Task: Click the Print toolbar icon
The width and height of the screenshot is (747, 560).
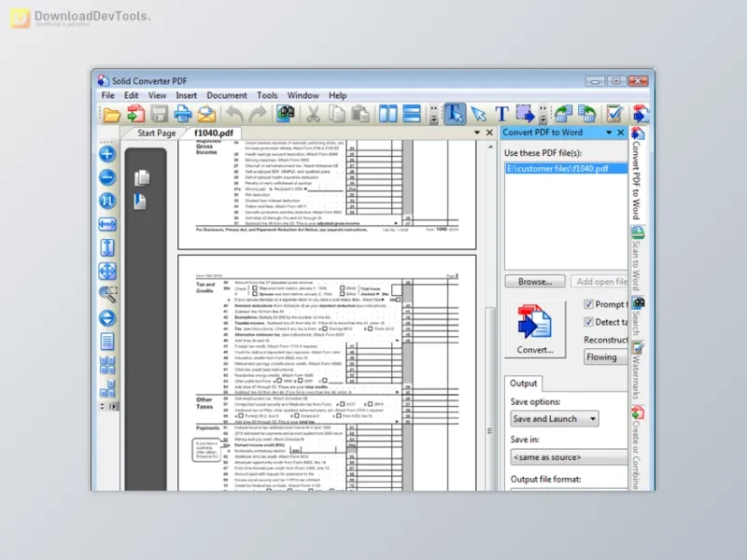Action: (x=182, y=114)
